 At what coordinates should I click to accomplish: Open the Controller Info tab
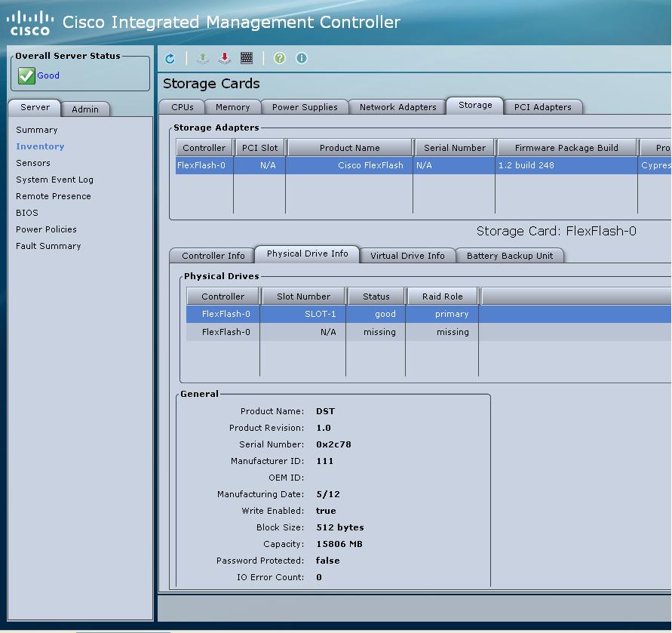(213, 256)
